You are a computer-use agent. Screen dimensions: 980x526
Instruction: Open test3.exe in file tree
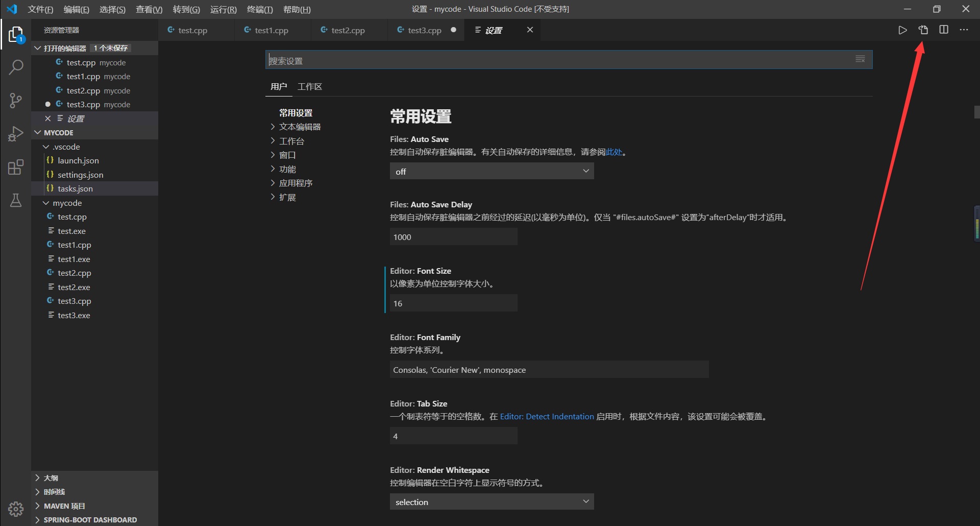pos(94,315)
